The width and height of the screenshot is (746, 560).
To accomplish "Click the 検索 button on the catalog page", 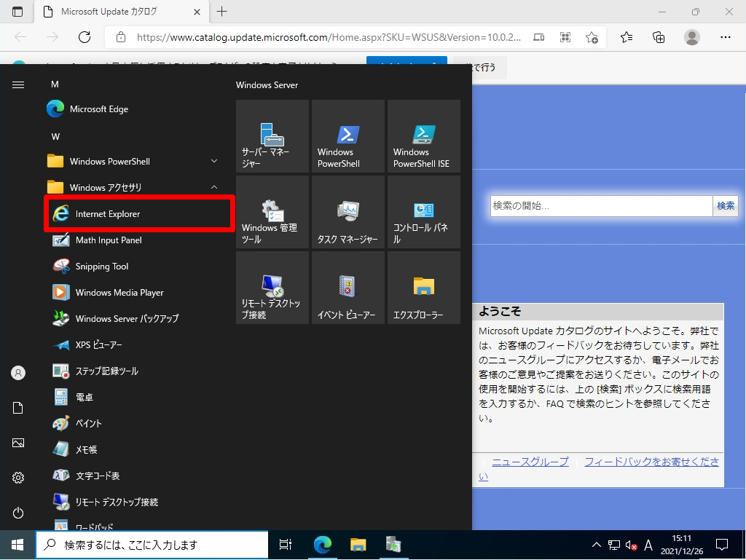I will click(x=726, y=206).
